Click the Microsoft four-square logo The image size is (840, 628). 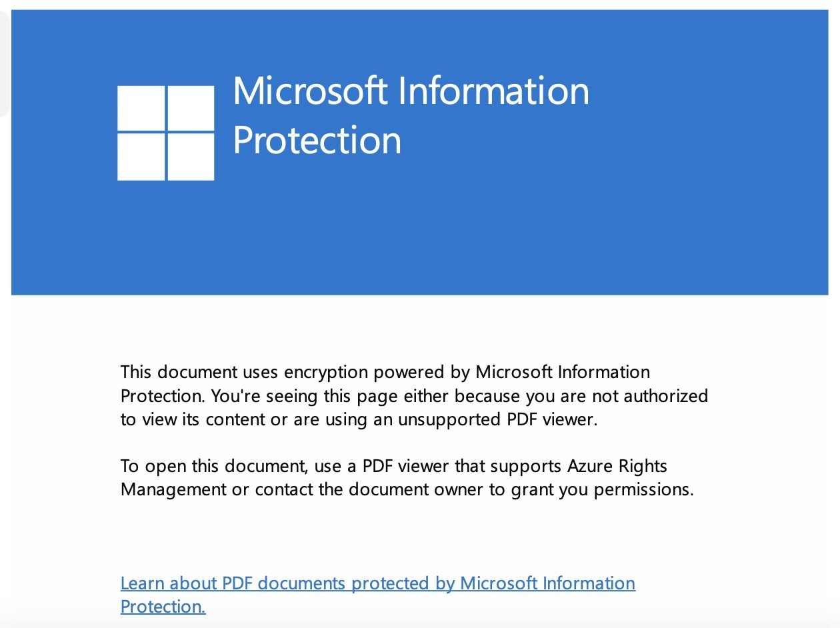[166, 133]
